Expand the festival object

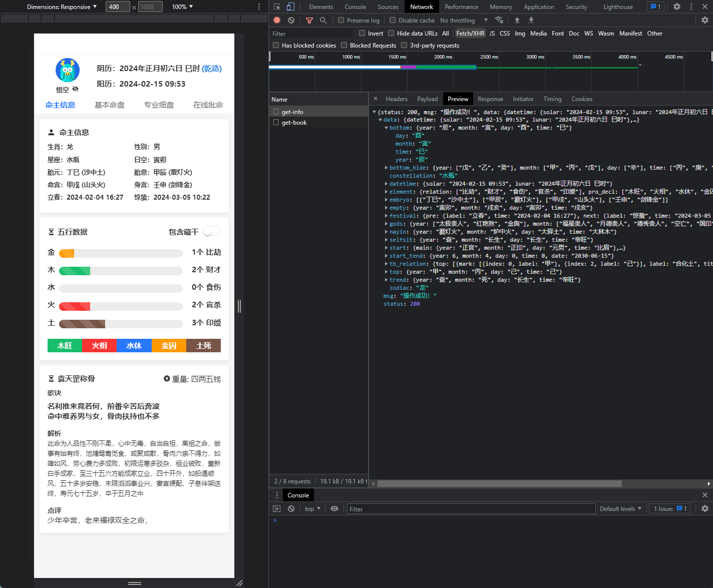coord(386,216)
